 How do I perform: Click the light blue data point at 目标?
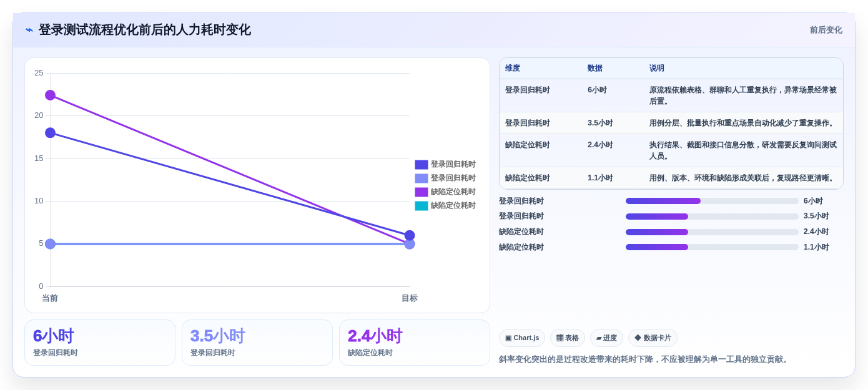[410, 244]
